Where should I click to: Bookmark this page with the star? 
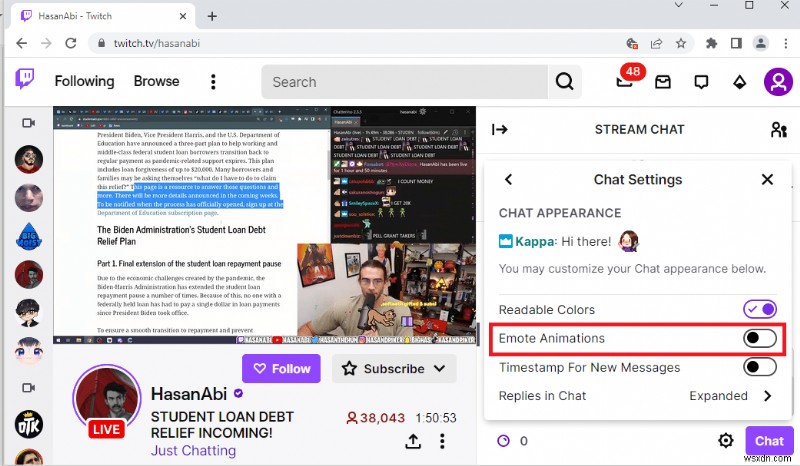[681, 43]
